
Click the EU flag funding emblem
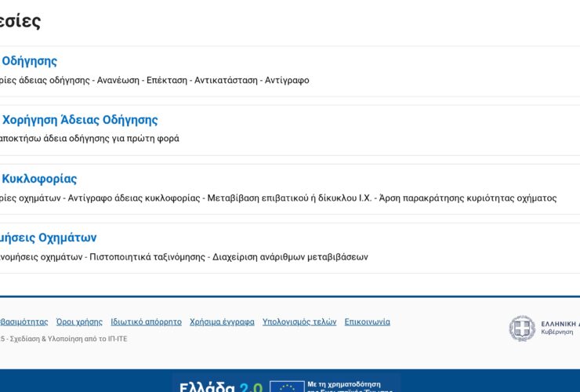tap(287, 387)
